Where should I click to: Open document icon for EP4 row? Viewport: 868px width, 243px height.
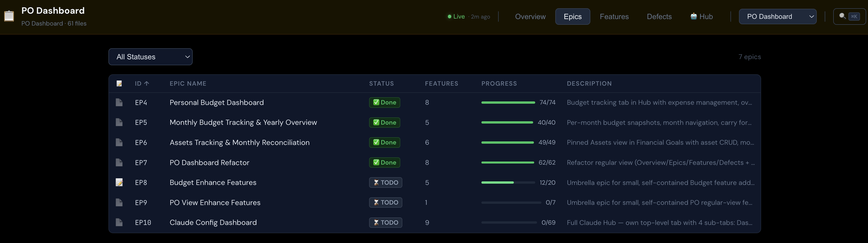pos(119,102)
